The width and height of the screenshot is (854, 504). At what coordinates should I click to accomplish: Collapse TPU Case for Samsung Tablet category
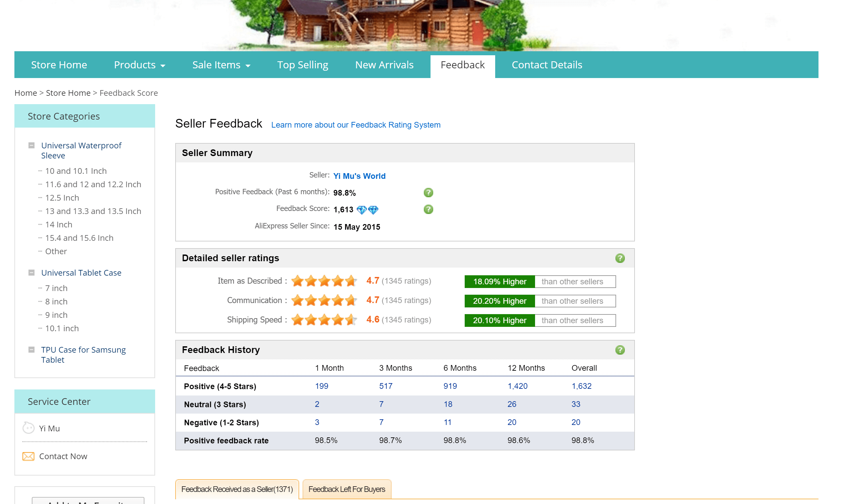click(x=31, y=350)
